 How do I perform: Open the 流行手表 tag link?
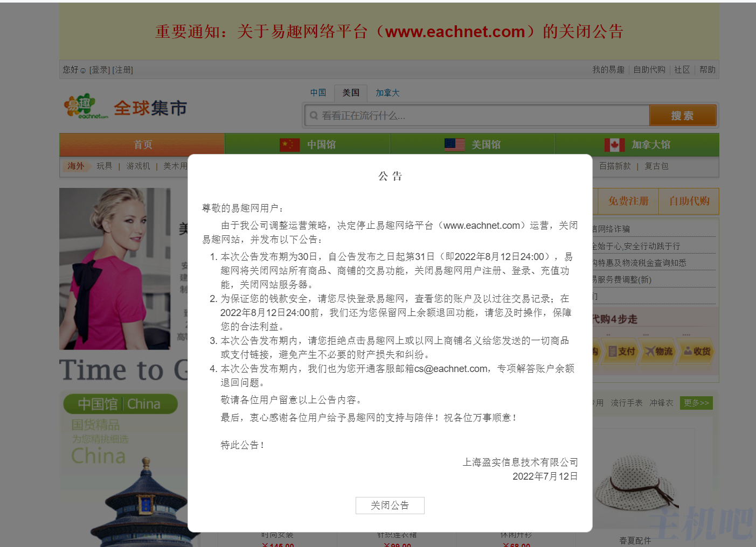tap(627, 403)
